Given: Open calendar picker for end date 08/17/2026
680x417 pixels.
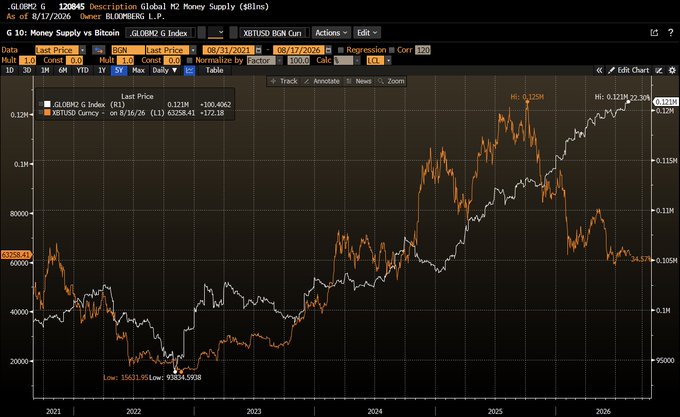Looking at the screenshot, I should click(x=328, y=50).
